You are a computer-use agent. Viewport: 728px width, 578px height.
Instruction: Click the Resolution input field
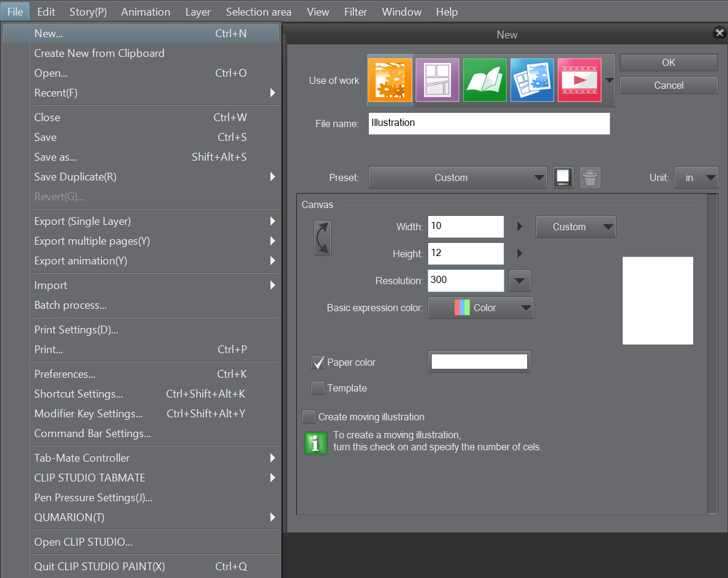click(466, 280)
